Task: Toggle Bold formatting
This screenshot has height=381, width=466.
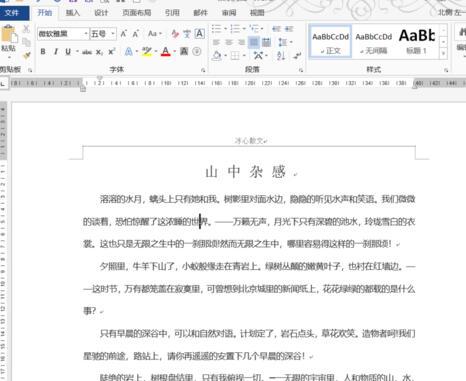Action: tap(43, 52)
